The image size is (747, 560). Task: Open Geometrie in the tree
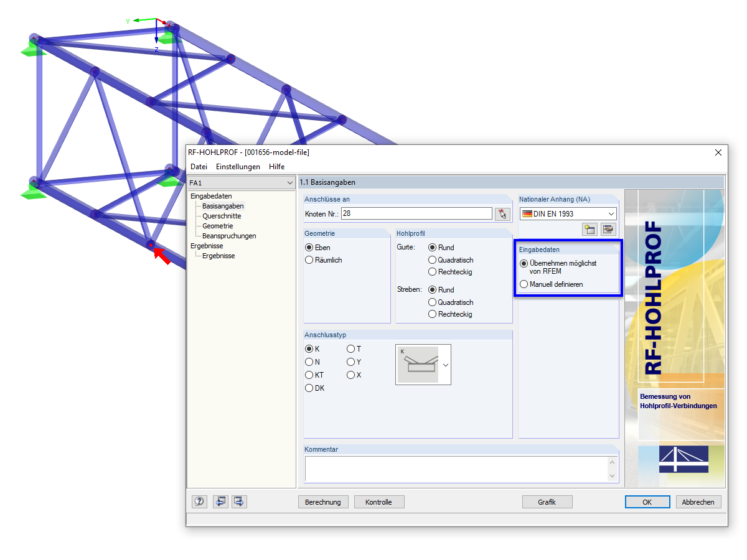[218, 226]
